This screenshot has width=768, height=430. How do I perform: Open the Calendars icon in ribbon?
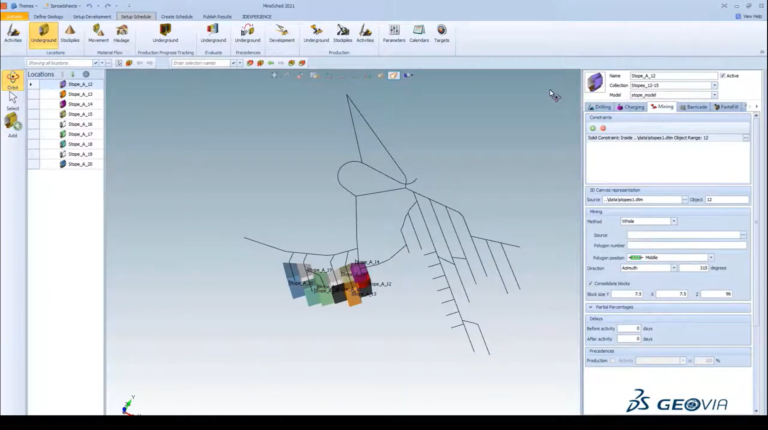point(419,34)
